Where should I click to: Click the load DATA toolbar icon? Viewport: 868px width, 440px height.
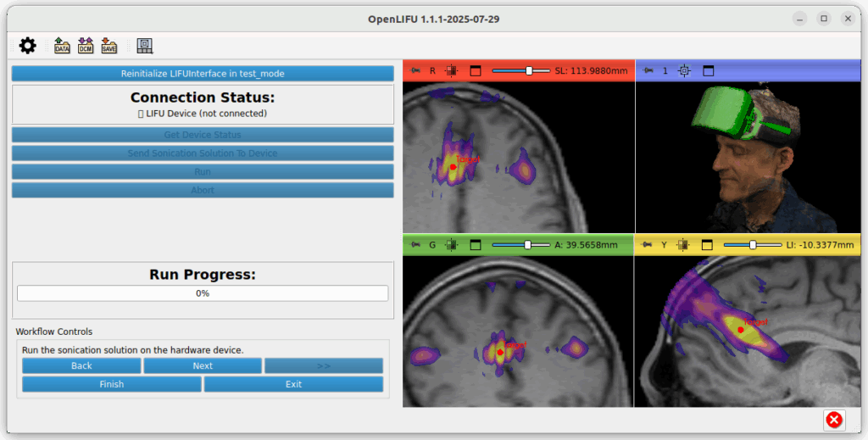pos(62,46)
